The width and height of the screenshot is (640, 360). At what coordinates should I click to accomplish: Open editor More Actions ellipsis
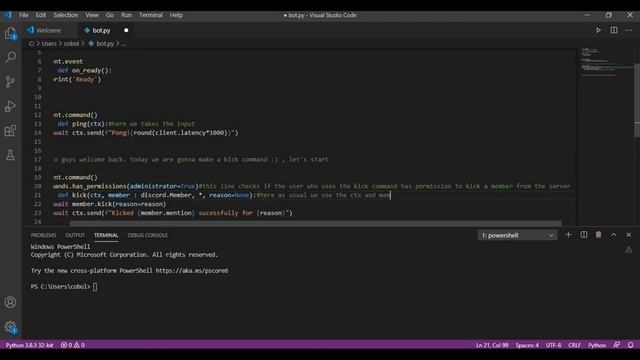[629, 30]
